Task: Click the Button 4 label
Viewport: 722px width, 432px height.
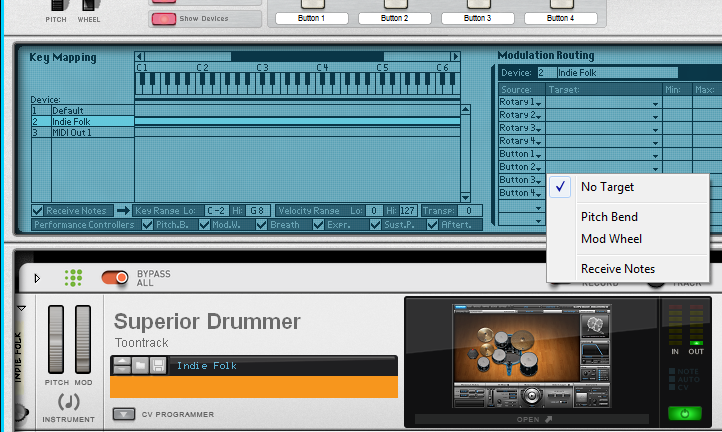Action: coord(560,18)
